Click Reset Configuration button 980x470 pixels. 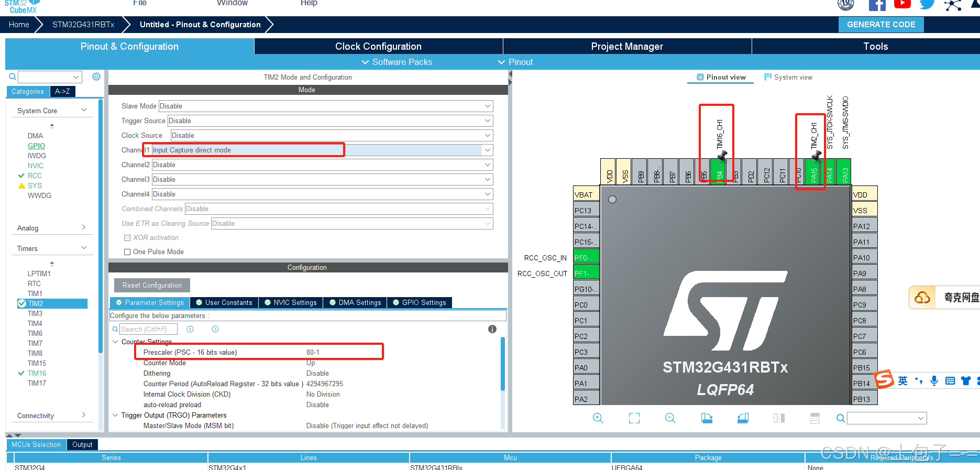coord(152,285)
